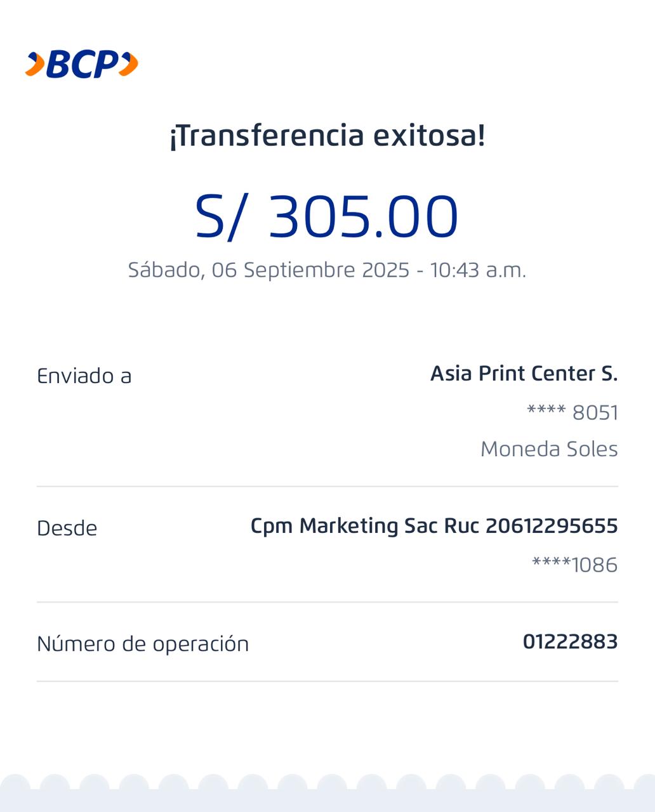Viewport: 655px width, 812px height.
Task: Click the left orange chevron of the logo
Action: [36, 64]
